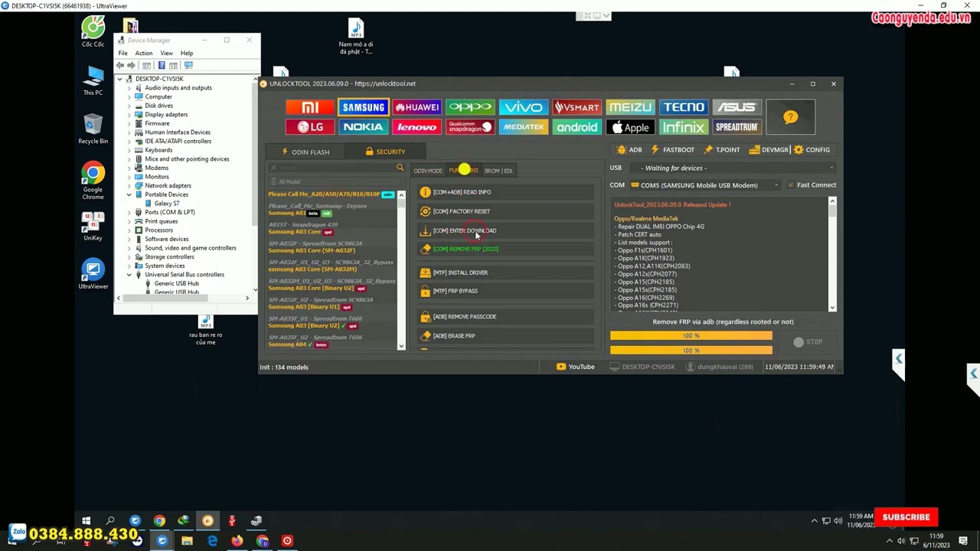Run [MTP] FRP BYPASS
Screen dimensions: 980x551
505,291
